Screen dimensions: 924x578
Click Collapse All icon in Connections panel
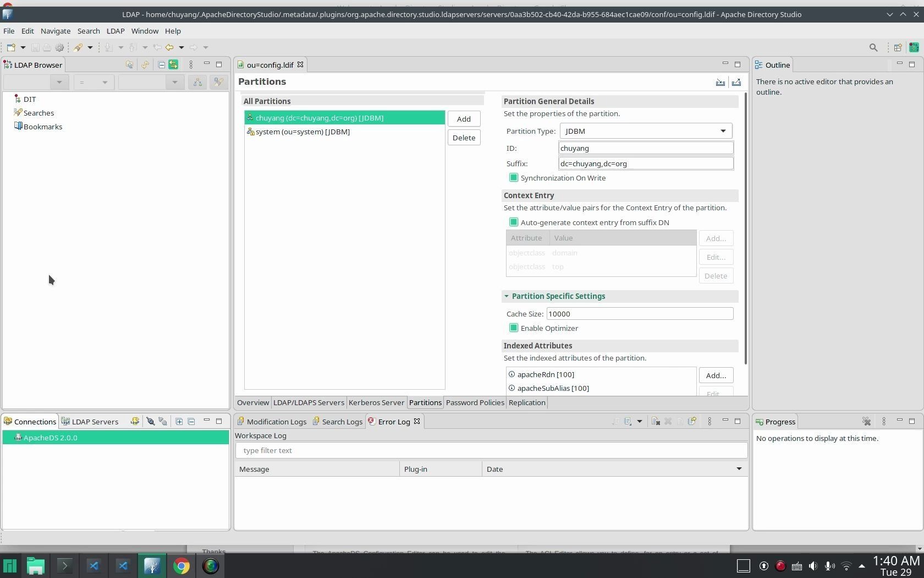click(191, 421)
